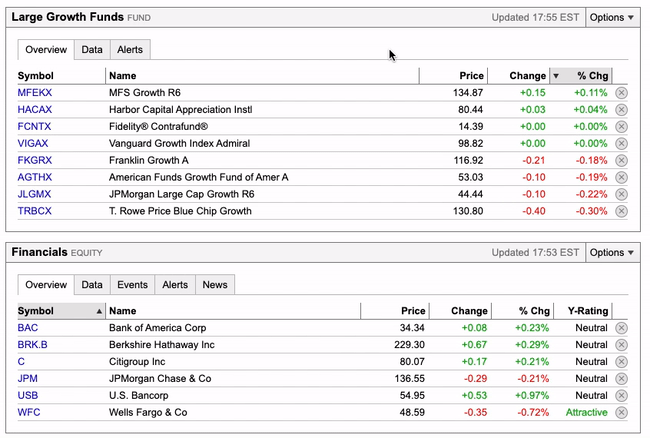The height and width of the screenshot is (438, 650).
Task: Sort Financials by Symbol column header
Action: coord(61,311)
